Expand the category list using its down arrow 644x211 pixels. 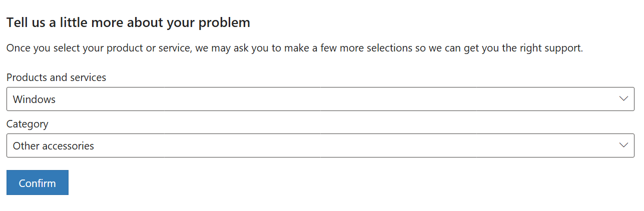point(623,145)
